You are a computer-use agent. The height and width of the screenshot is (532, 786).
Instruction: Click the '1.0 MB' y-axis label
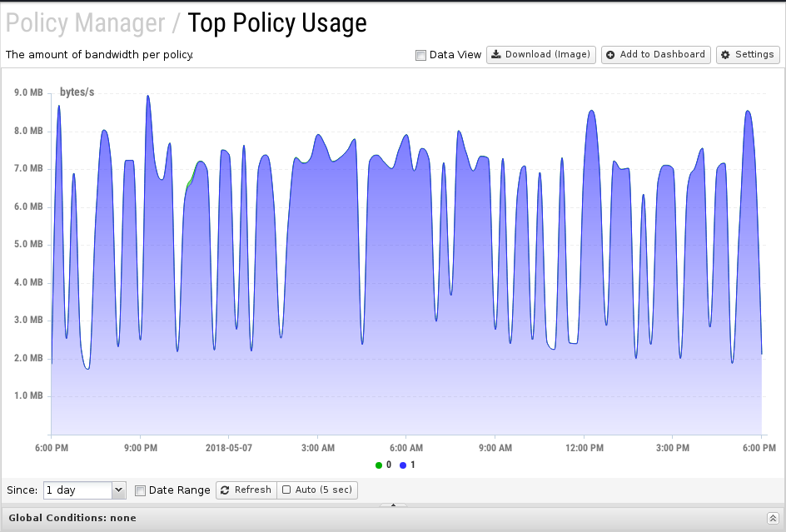click(x=28, y=395)
